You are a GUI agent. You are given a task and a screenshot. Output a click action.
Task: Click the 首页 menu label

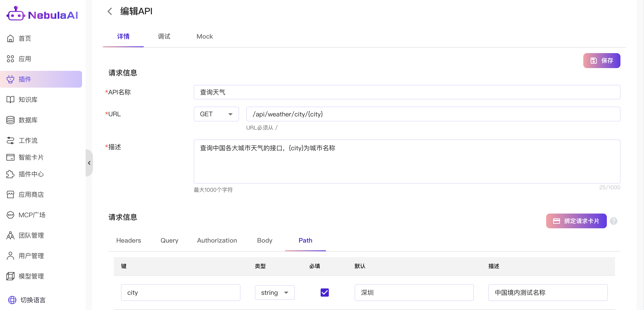(x=25, y=38)
